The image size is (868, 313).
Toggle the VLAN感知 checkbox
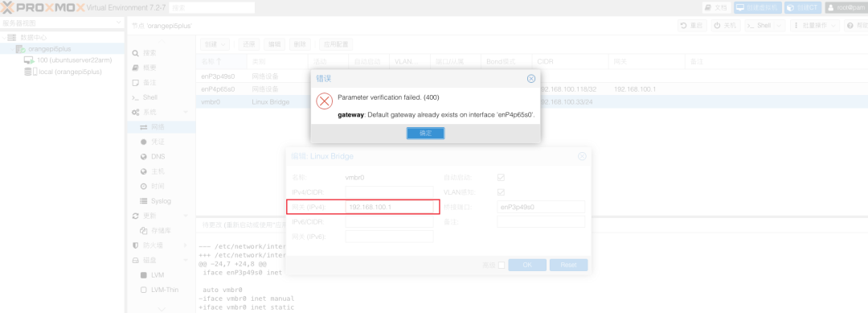click(501, 192)
